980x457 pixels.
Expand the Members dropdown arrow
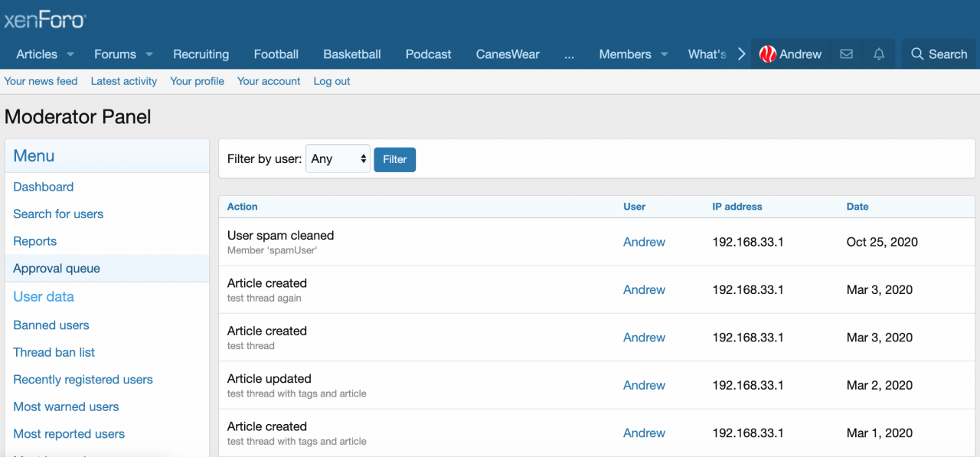(664, 54)
